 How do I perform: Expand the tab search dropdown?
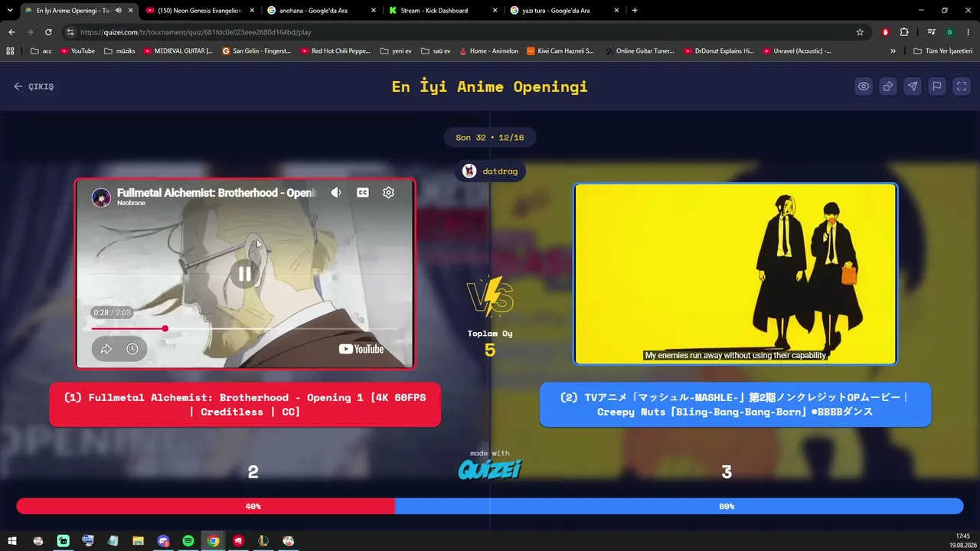click(x=9, y=11)
